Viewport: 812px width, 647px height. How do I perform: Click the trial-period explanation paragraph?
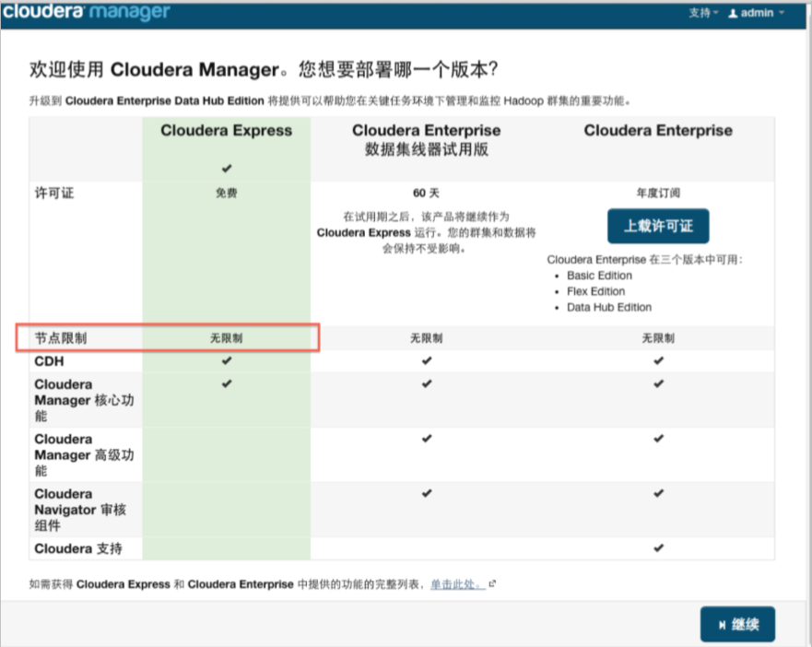426,232
